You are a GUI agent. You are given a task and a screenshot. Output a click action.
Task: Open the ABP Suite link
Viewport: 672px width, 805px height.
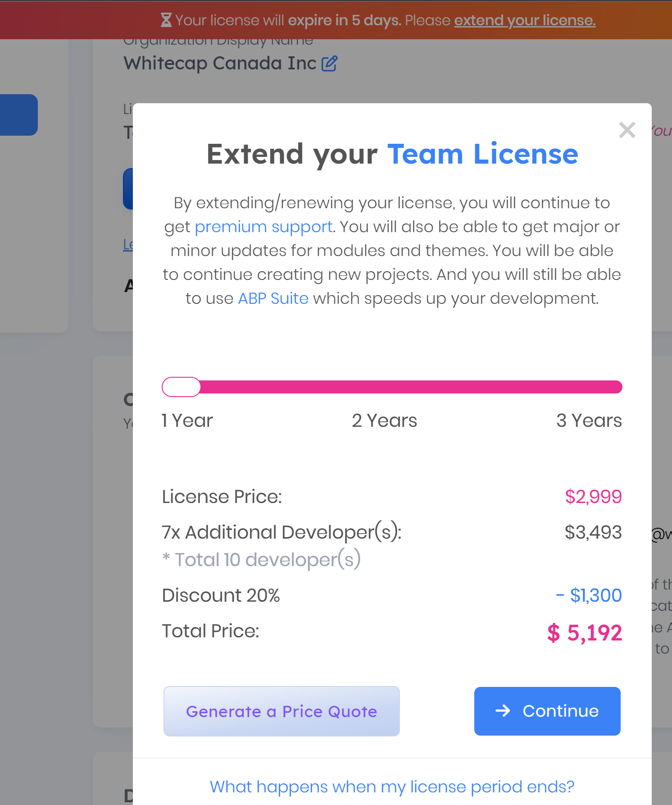(273, 298)
